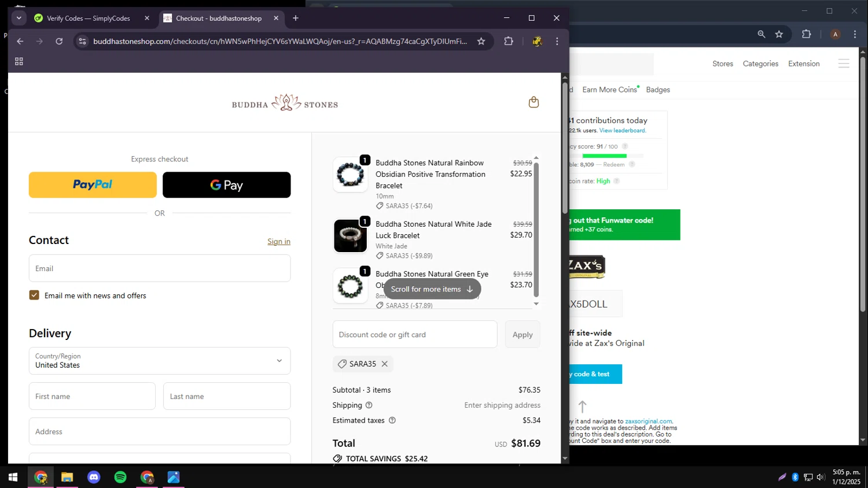Open Discord from the taskbar
This screenshot has width=868, height=488.
pos(94,477)
